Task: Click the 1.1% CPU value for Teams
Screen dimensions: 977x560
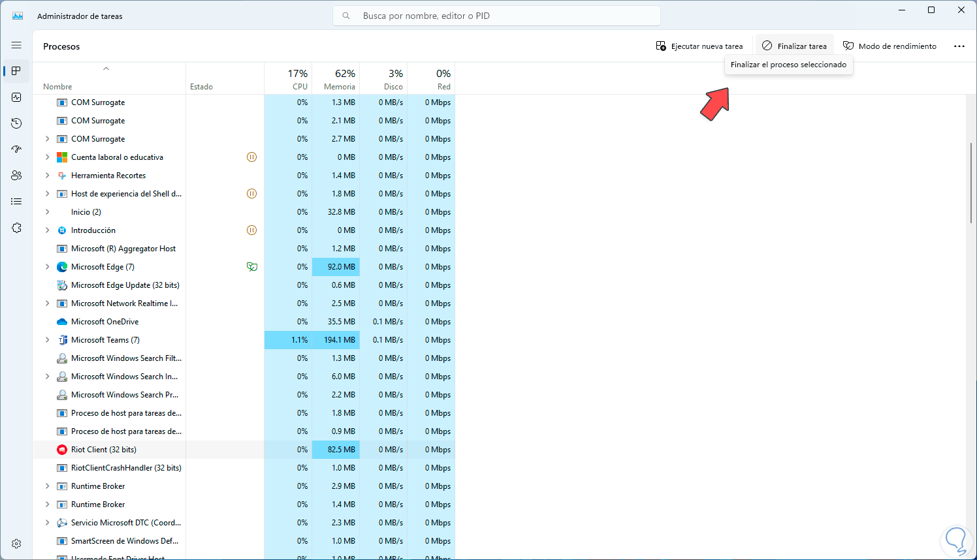Action: pos(299,340)
